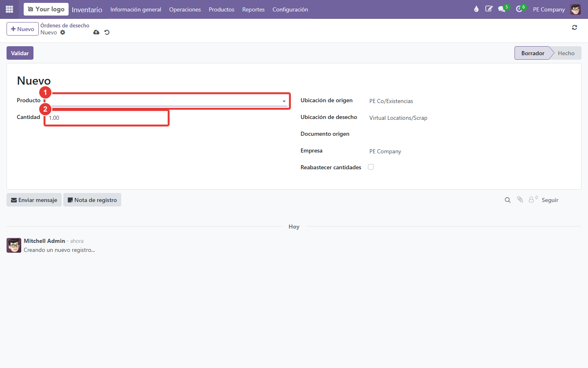Screen dimensions: 588x368
Task: Open the Configuración menu
Action: 290,9
